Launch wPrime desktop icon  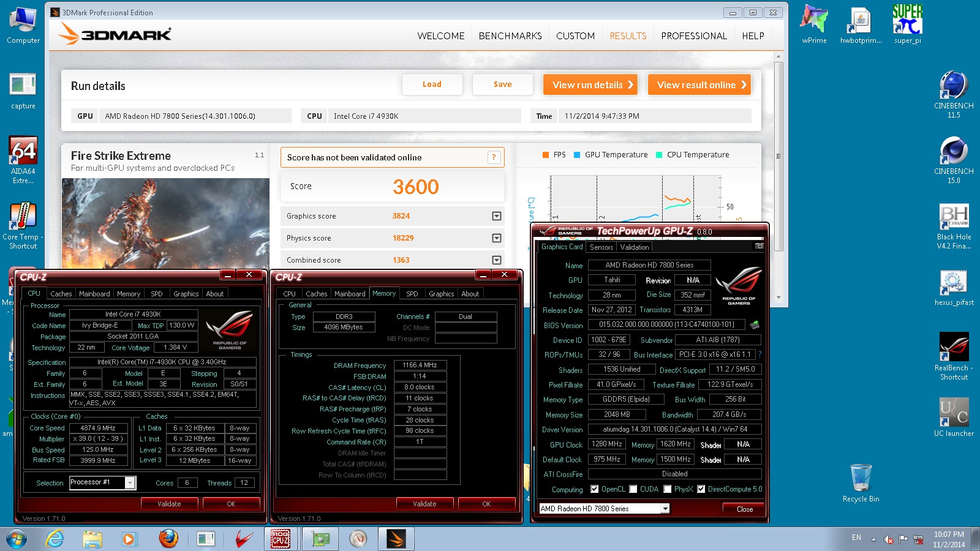(x=814, y=24)
